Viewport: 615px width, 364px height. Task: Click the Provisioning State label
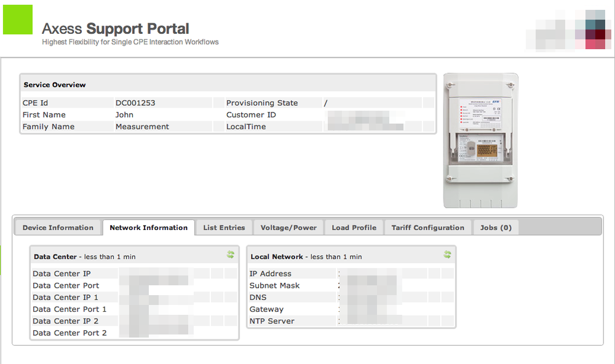pyautogui.click(x=262, y=103)
